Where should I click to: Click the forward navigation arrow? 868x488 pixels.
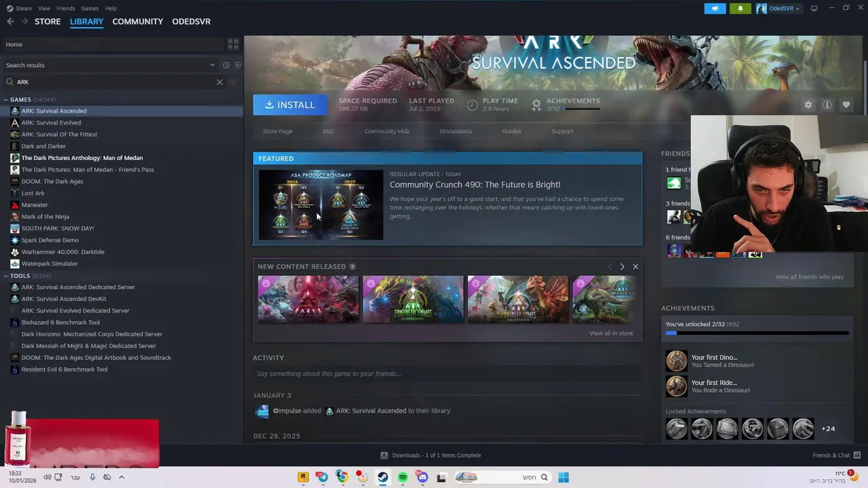25,22
